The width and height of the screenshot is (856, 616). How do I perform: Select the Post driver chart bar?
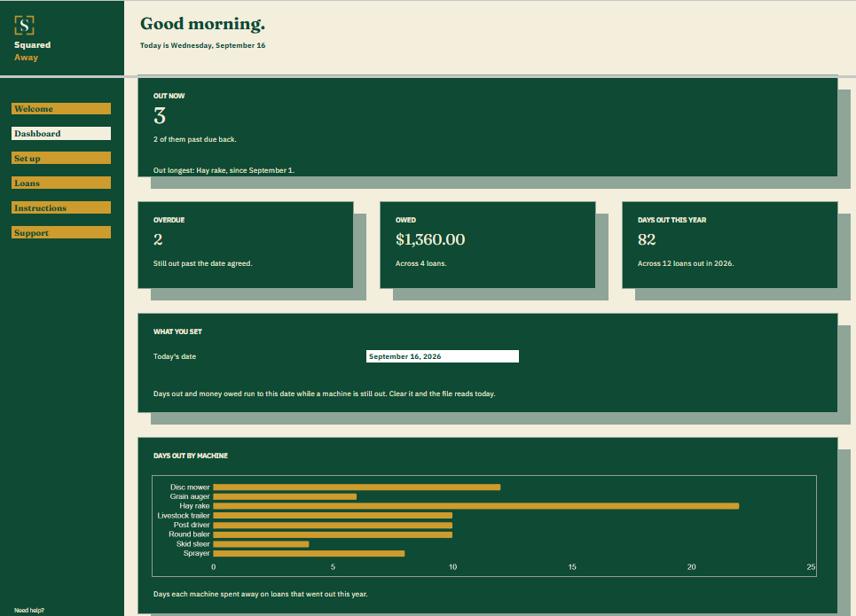(x=333, y=525)
